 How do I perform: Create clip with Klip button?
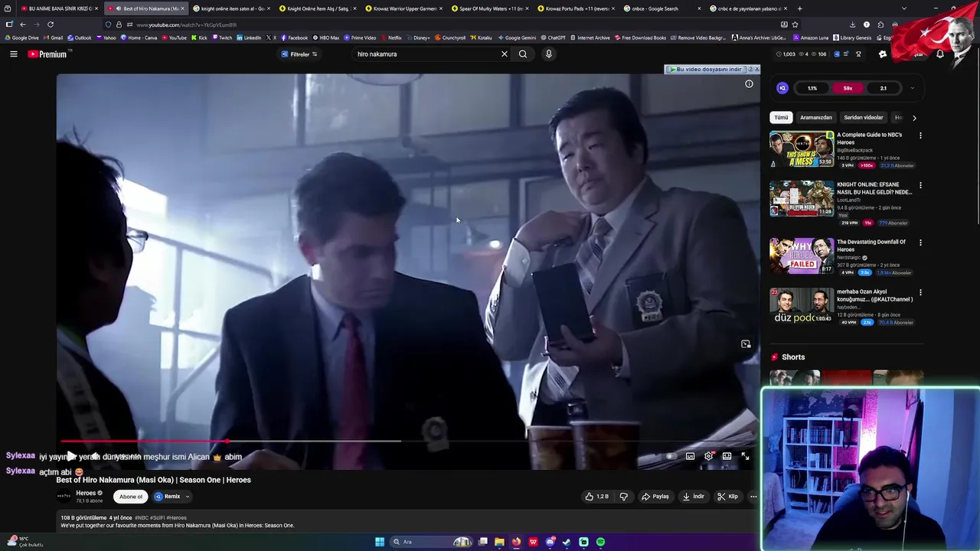[728, 497]
